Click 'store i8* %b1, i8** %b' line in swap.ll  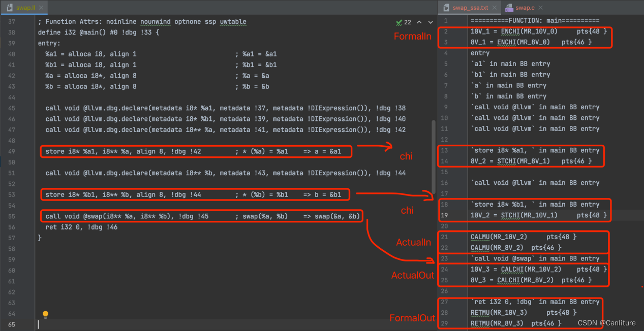(193, 194)
